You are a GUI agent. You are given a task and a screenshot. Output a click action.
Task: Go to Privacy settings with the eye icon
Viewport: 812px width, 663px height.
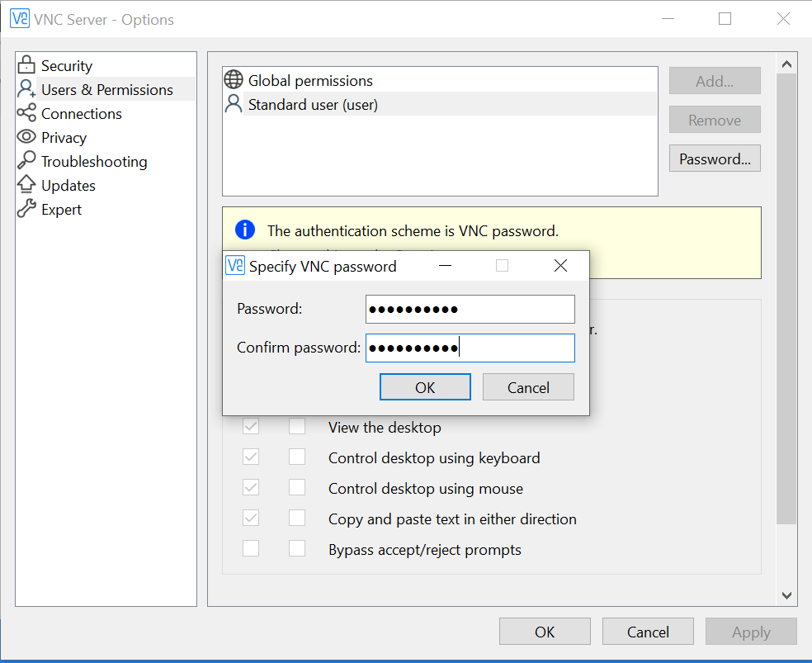(x=106, y=137)
